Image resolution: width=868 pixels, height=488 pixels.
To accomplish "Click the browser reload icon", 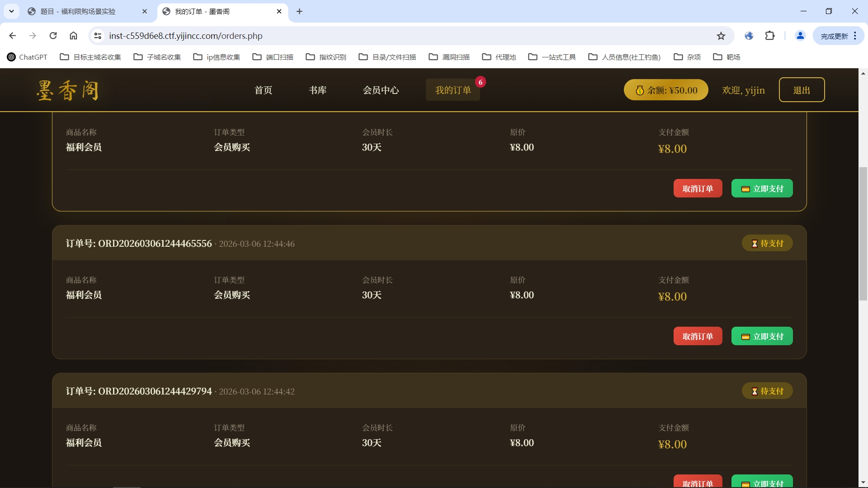I will 53,36.
